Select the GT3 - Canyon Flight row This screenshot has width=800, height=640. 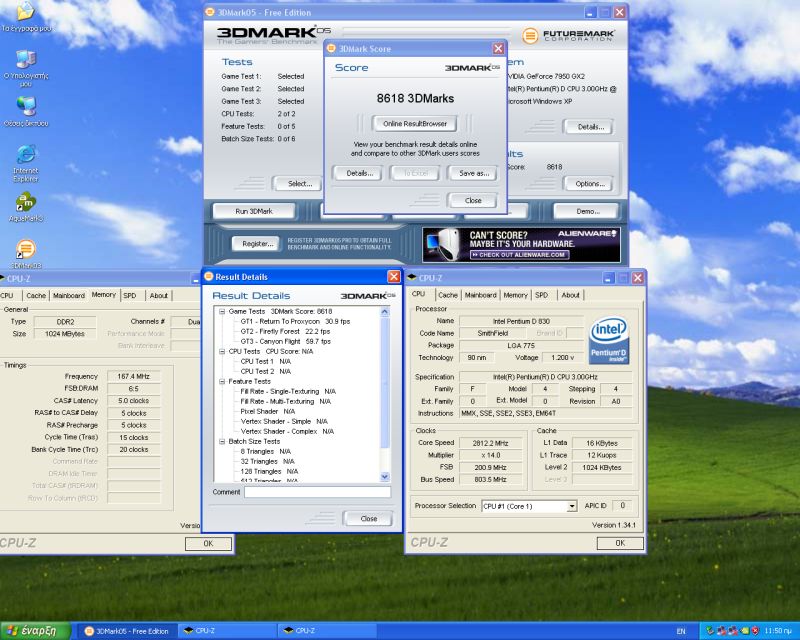coord(285,341)
